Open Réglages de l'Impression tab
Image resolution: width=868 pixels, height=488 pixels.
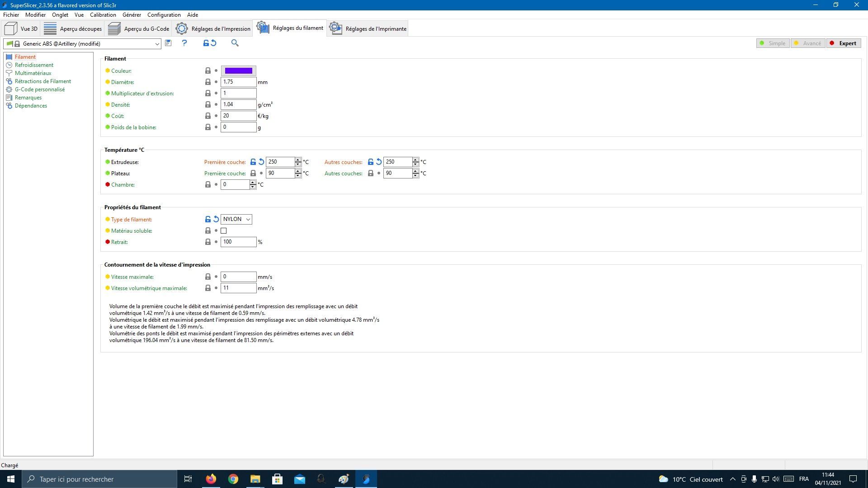(213, 28)
